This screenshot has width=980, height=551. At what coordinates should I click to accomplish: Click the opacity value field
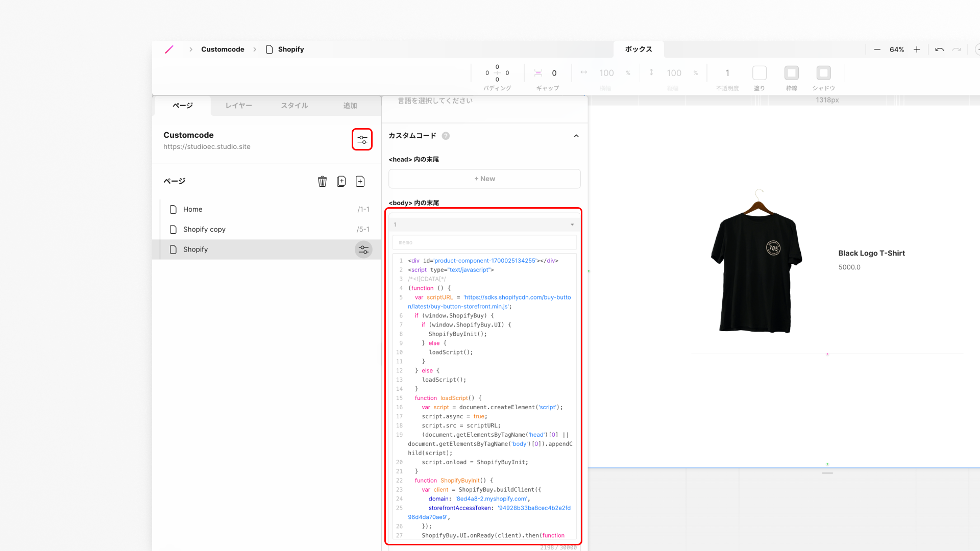click(727, 73)
